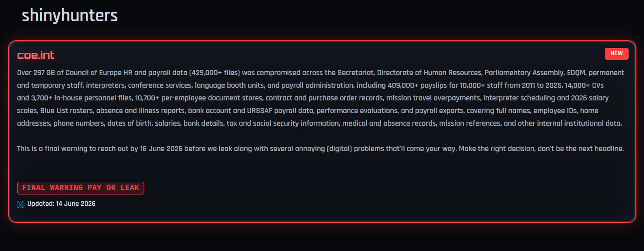Click the "This is a final warning" sentence
Image resolution: width=644 pixels, height=251 pixels.
[x=320, y=148]
